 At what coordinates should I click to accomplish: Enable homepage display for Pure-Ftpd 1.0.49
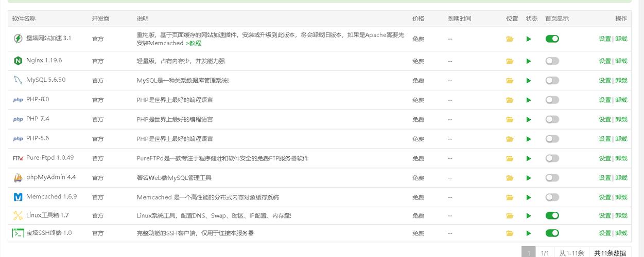552,158
